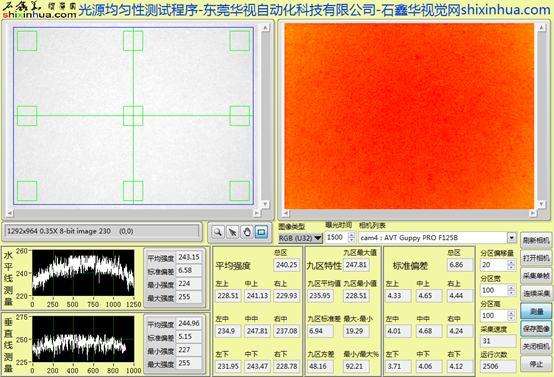Click horizontal line 平均强度 value 243.15

point(189,257)
